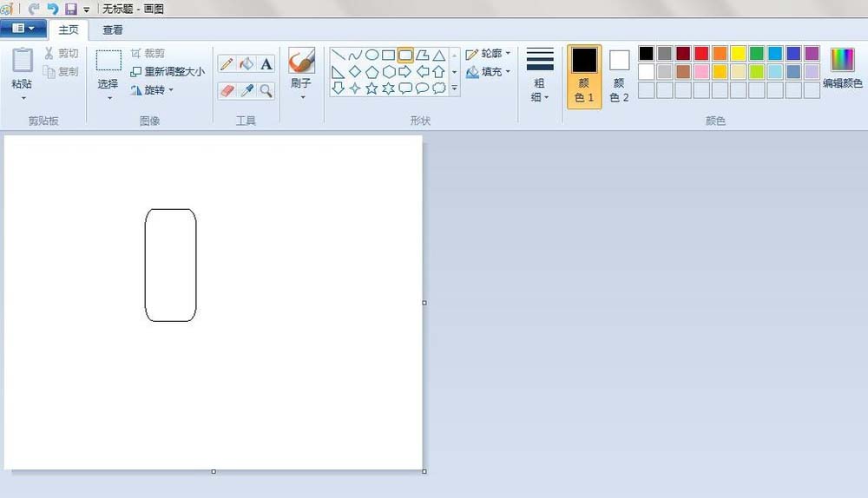Click the canvas bottom-right corner resize handle
Viewport: 868px width, 498px height.
424,471
